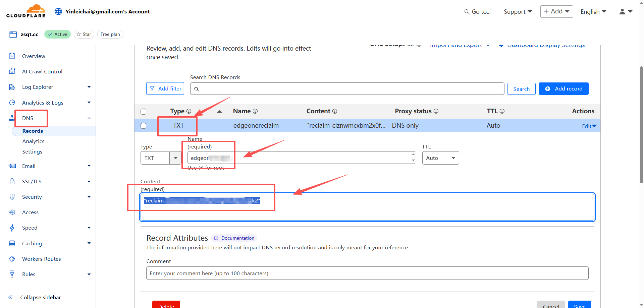Screen dimensions: 644x308
Task: Click the Free plan badge
Action: click(x=110, y=34)
